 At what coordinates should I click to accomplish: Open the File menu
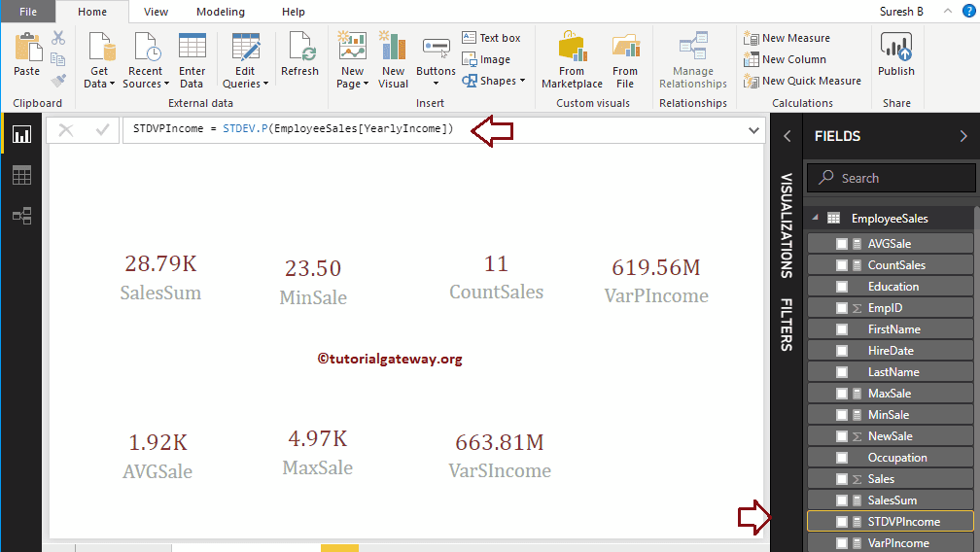[28, 12]
